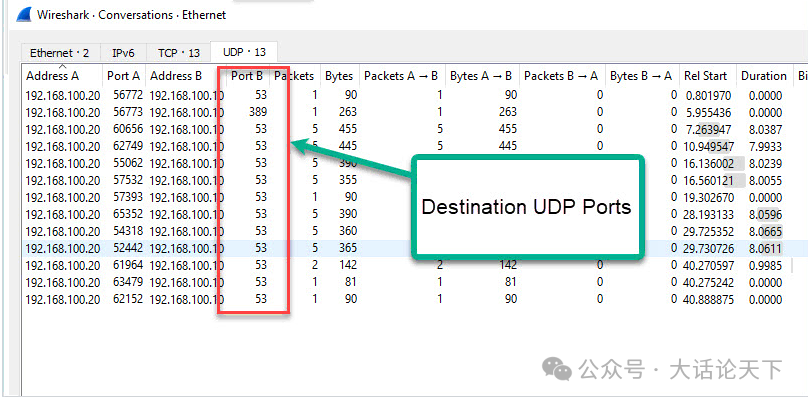Sort by the Address A column header
The image size is (808, 401).
(53, 76)
